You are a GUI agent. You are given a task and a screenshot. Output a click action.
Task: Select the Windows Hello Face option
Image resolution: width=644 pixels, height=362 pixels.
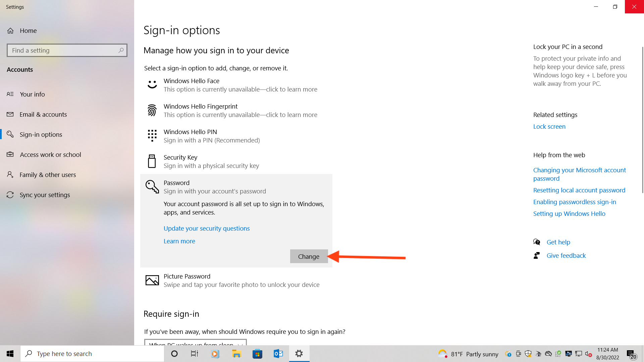click(x=236, y=85)
